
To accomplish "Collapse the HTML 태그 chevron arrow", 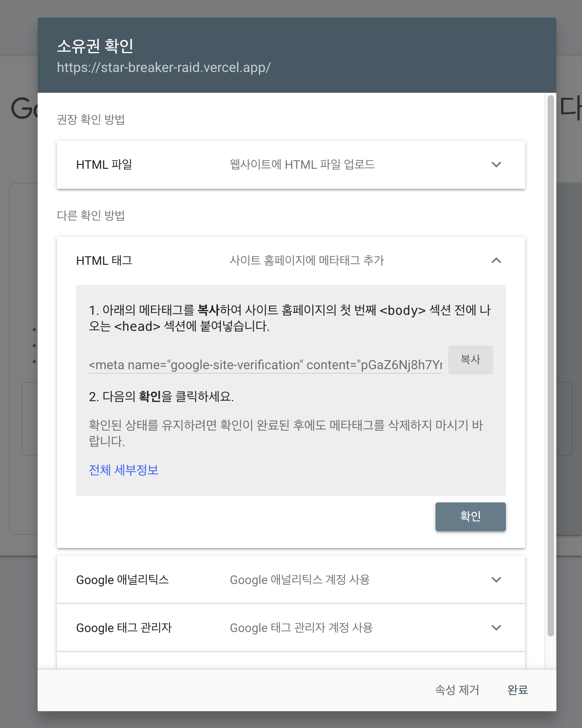I will click(496, 260).
